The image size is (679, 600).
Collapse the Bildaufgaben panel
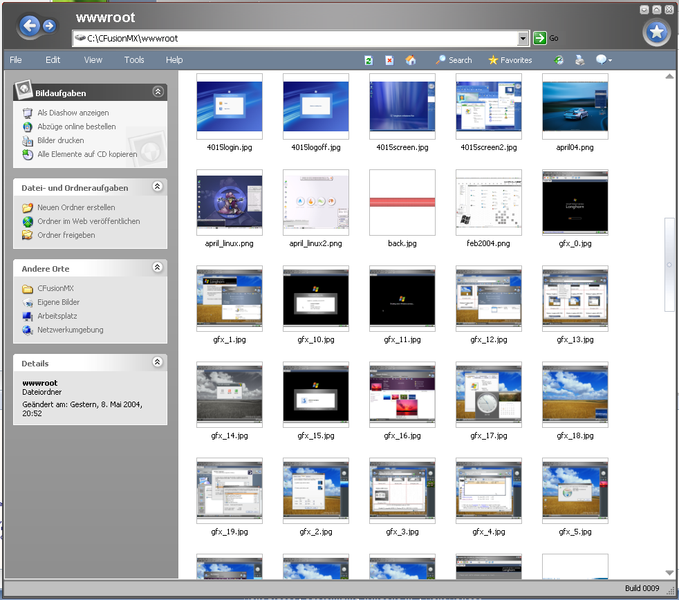[157, 92]
